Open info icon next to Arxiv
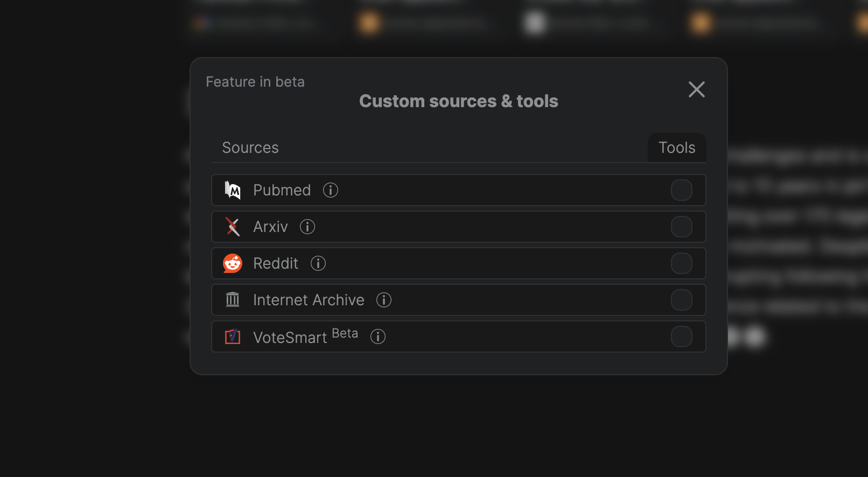The image size is (868, 477). pyautogui.click(x=307, y=227)
